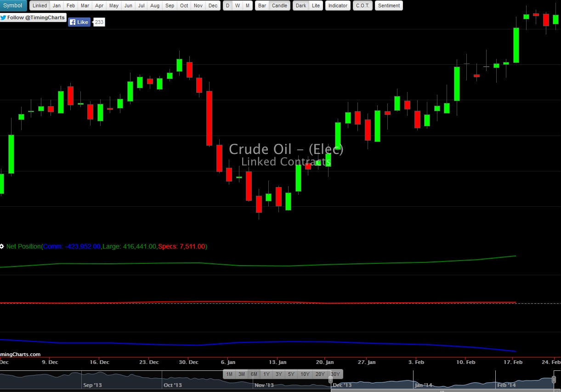Open the C.O.T. data panel
Viewport: 561px width, 392px height.
pyautogui.click(x=363, y=5)
